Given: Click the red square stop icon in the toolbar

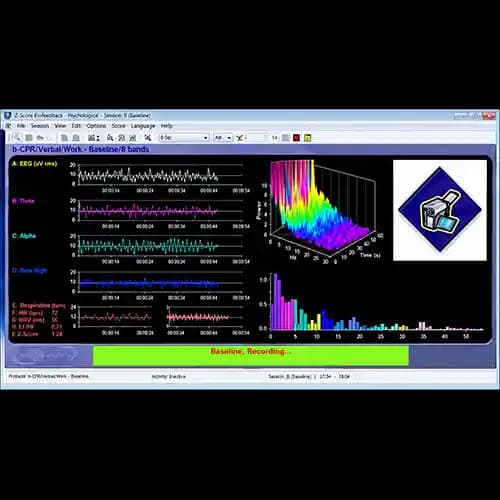Looking at the screenshot, I should point(296,138).
